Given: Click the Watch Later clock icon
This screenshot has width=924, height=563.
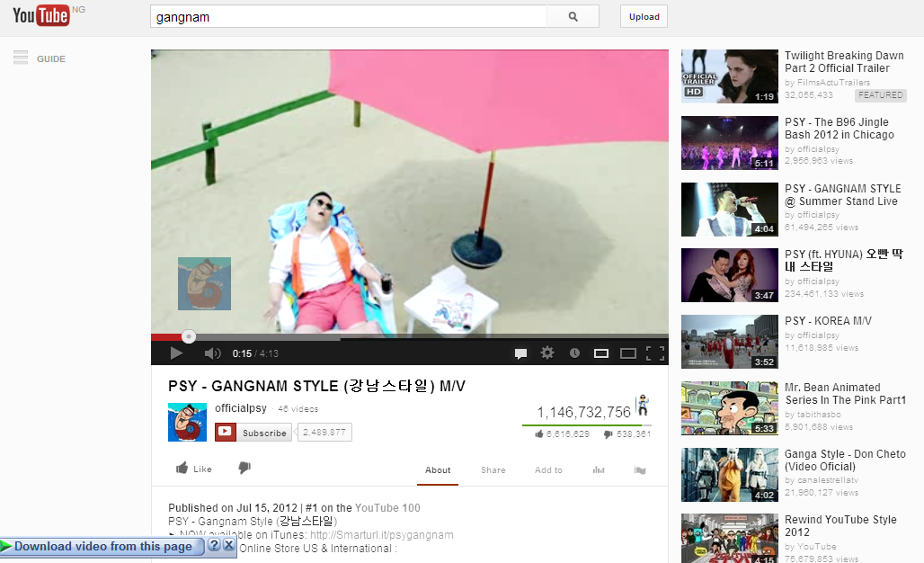Looking at the screenshot, I should tap(574, 353).
